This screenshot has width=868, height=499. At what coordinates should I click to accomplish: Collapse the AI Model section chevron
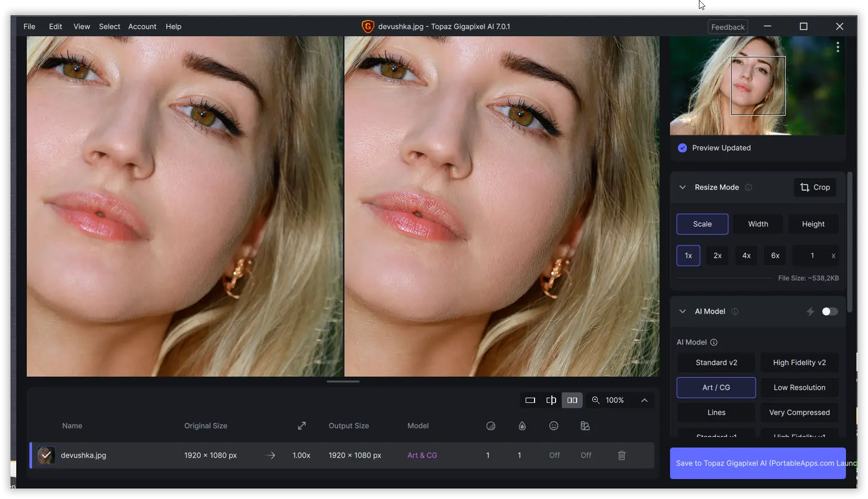[682, 311]
